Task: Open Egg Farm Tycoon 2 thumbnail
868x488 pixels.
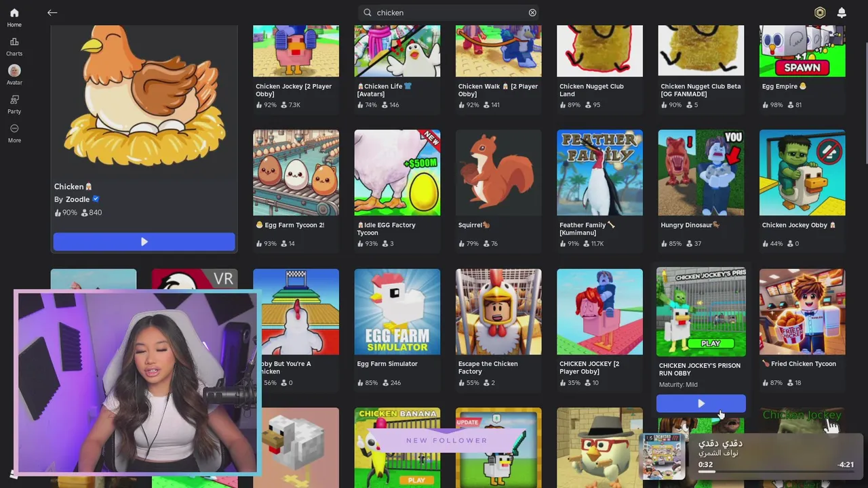Action: tap(296, 173)
